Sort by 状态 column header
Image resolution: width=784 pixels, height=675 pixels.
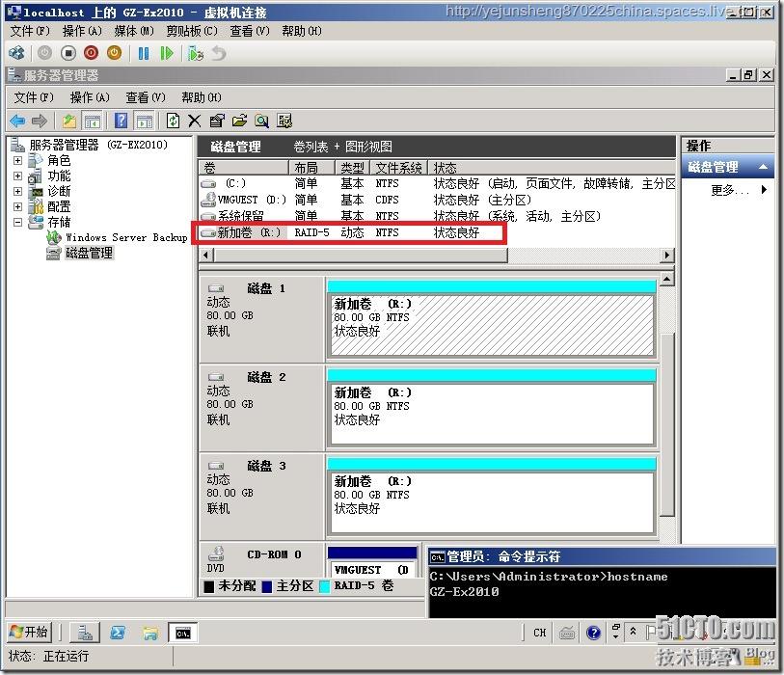[552, 167]
